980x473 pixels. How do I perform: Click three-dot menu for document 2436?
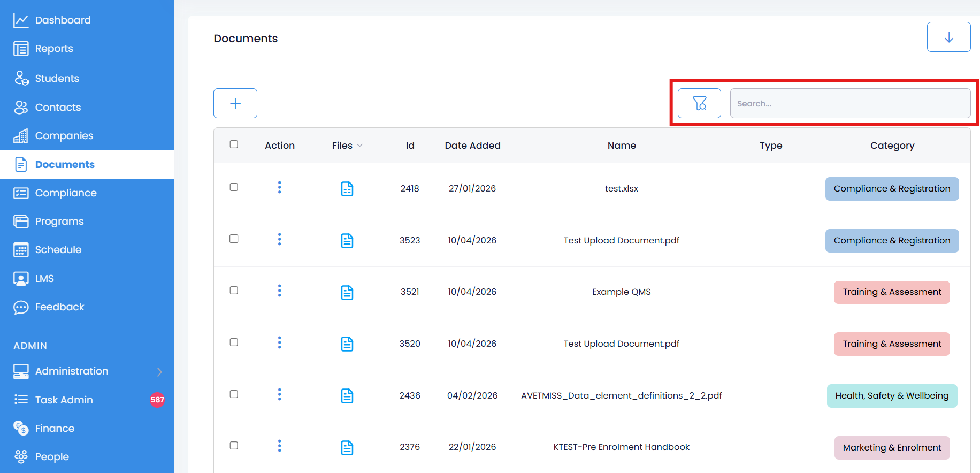click(279, 394)
